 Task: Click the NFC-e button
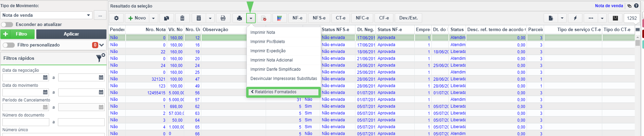click(362, 18)
